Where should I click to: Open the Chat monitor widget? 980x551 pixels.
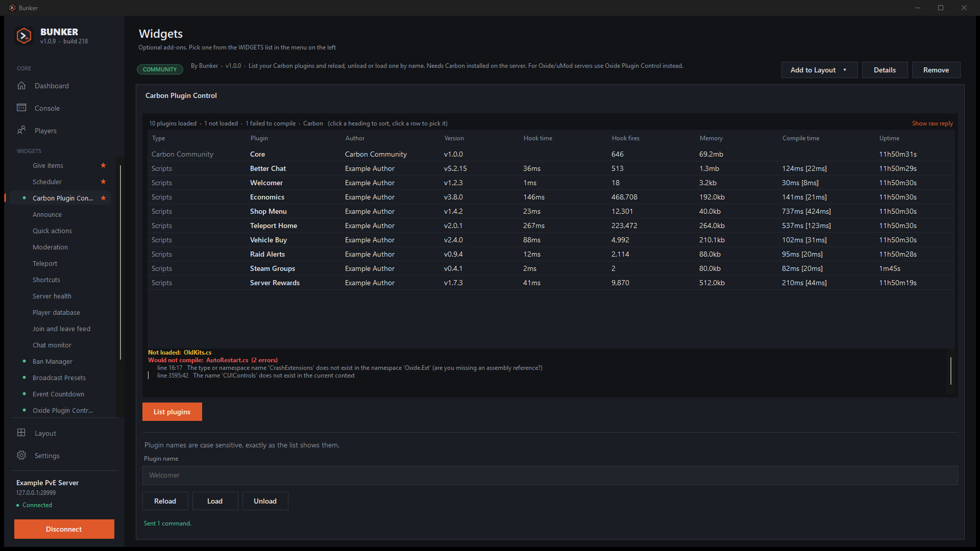click(52, 345)
